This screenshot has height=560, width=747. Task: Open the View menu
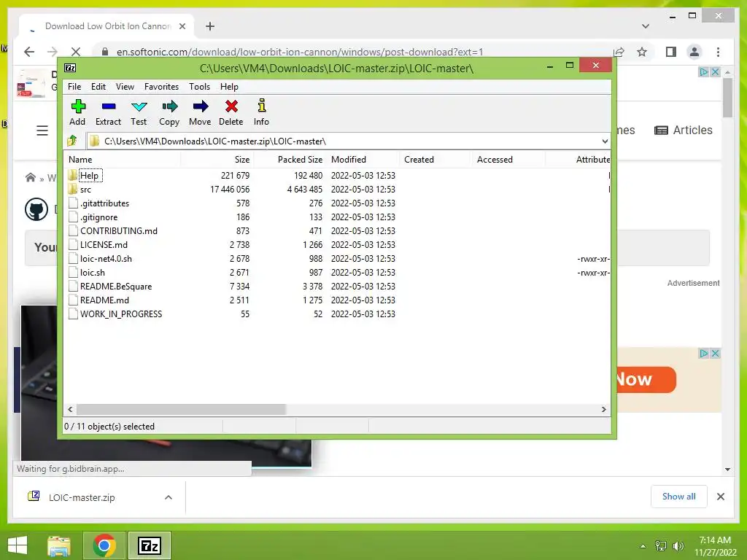(x=125, y=87)
